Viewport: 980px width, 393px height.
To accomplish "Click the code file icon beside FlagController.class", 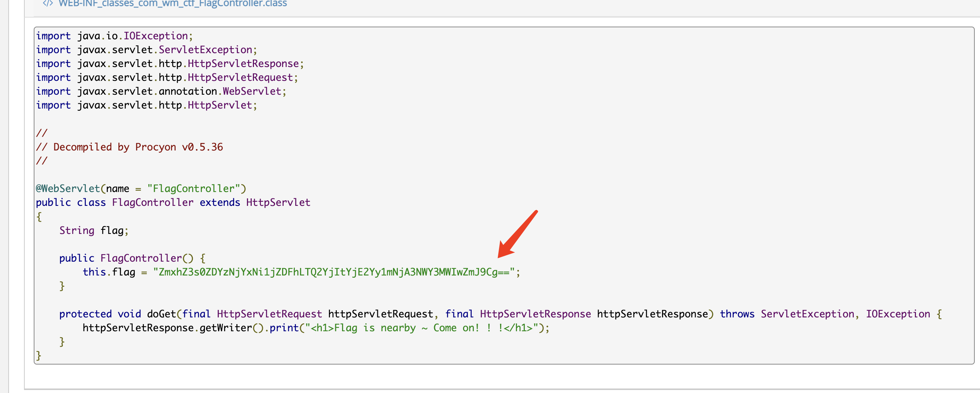I will pos(48,3).
